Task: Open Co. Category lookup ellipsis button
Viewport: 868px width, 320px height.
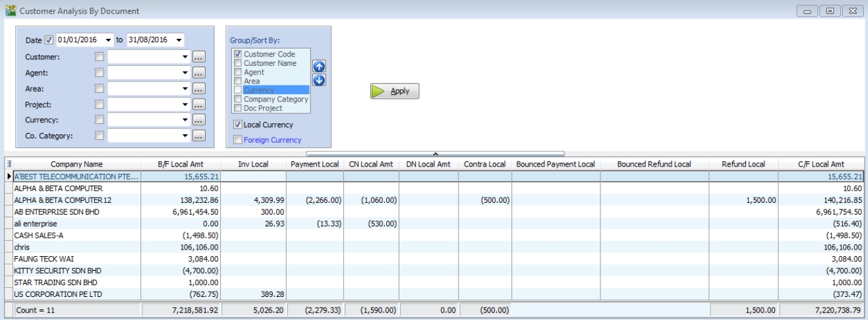Action: click(x=199, y=136)
